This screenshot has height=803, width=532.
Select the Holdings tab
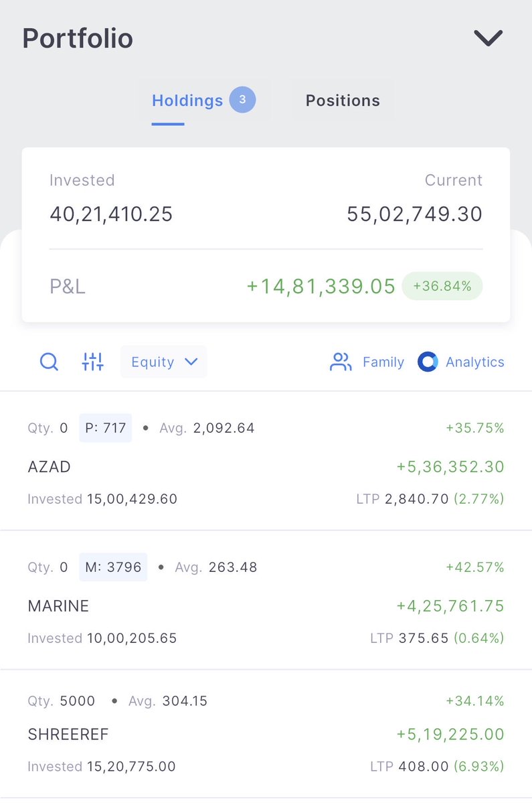(x=188, y=100)
